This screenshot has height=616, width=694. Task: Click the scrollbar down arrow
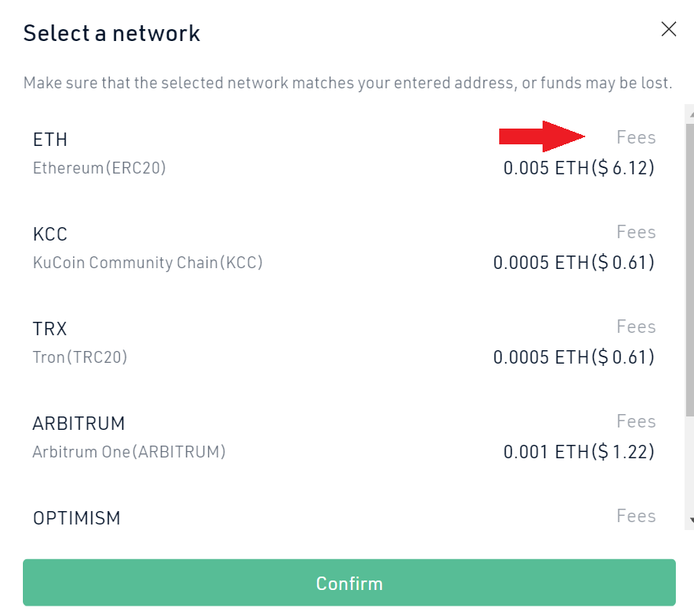(x=691, y=521)
